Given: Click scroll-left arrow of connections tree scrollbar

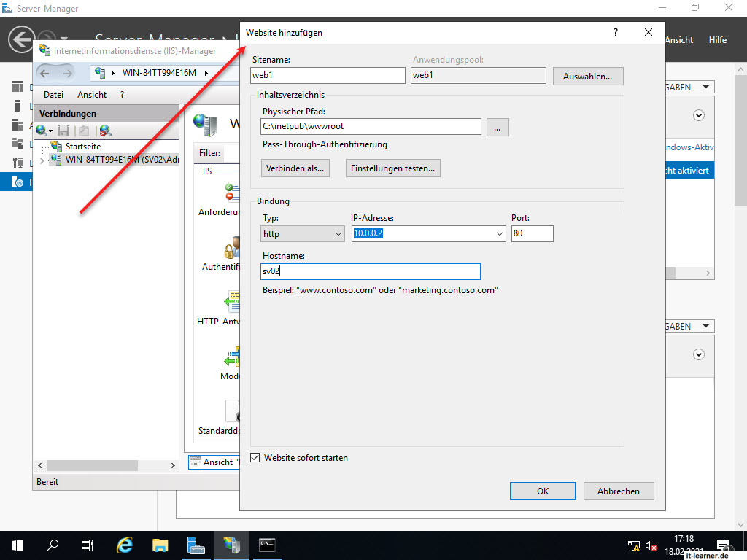Looking at the screenshot, I should (41, 465).
